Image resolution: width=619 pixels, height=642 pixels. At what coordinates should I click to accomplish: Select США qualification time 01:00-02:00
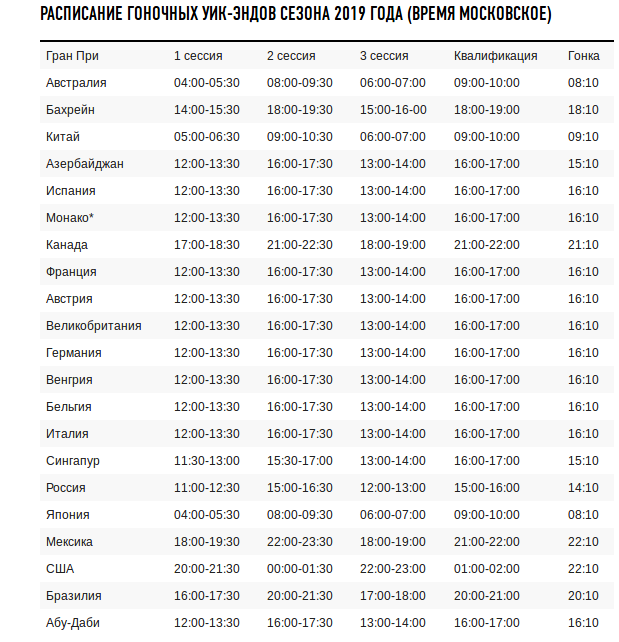487,569
